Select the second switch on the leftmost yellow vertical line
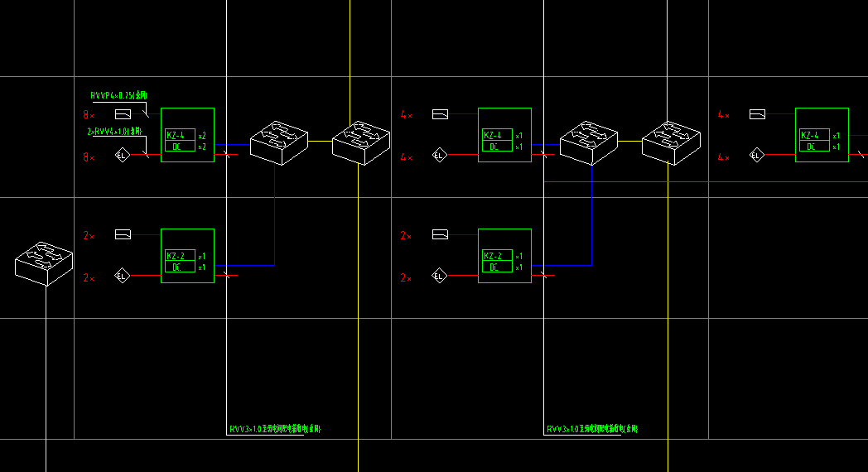868x472 pixels. [x=360, y=142]
